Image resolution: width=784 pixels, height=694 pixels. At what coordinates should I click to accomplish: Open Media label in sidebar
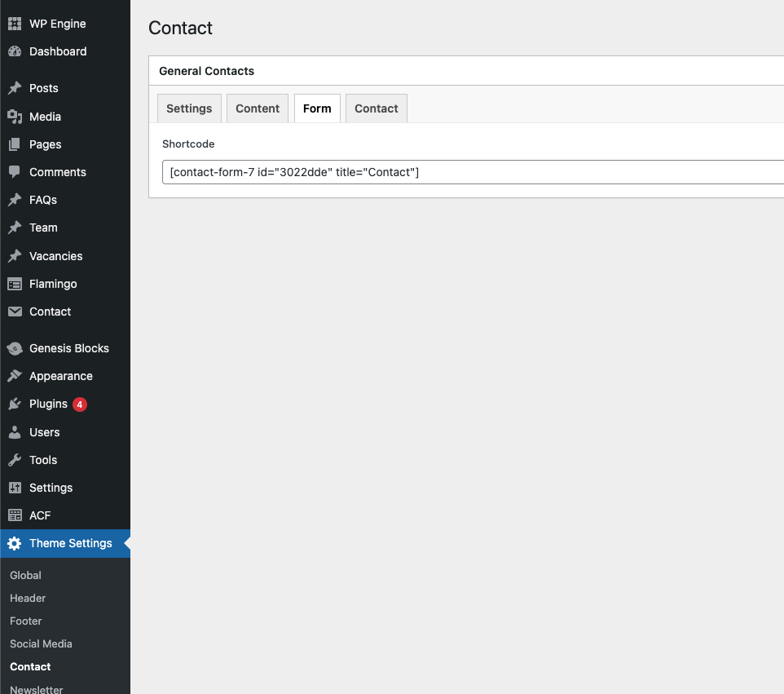click(x=45, y=117)
